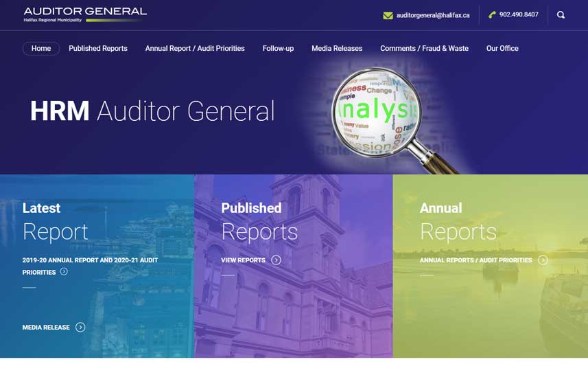Viewport: 588px width, 388px height.
Task: Click circled arrow next to Media Release
Action: tap(80, 327)
